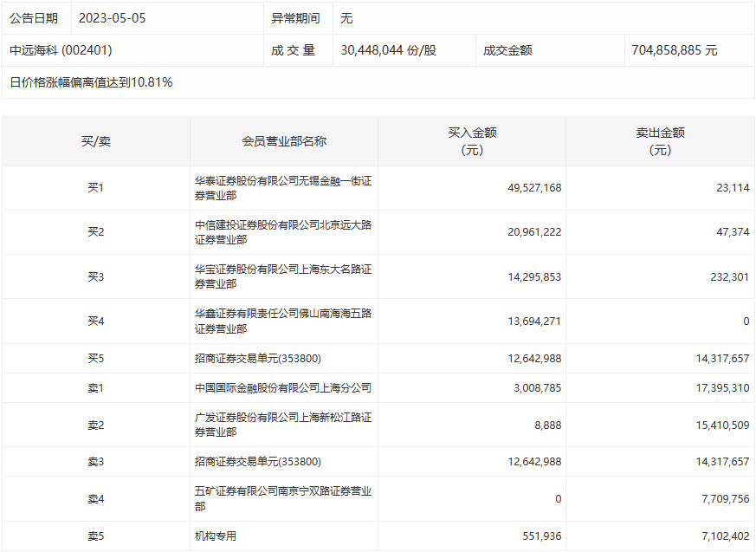Click 华宝证券上海东大名路证券营业部 name
The height and width of the screenshot is (552, 756).
tap(283, 276)
